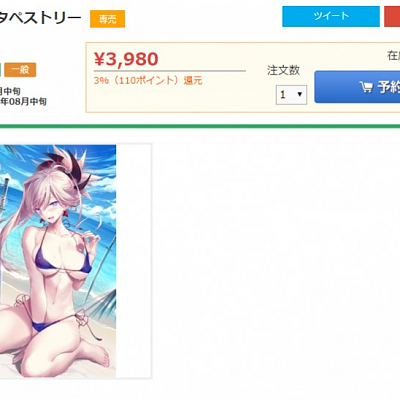400x400 pixels.
Task: Share via the blue ツイート button
Action: click(331, 16)
